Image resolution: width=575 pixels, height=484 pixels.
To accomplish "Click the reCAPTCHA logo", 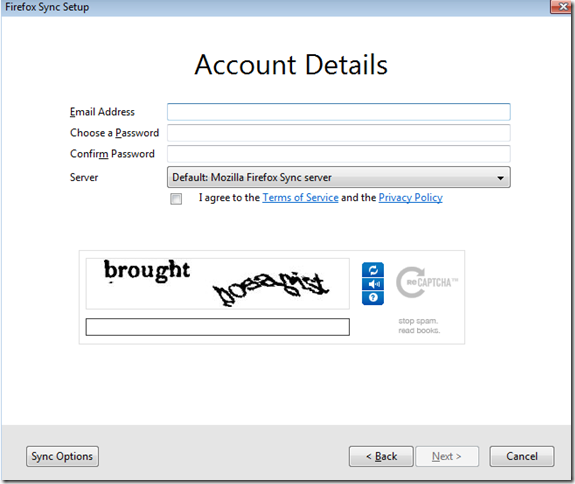I will tap(426, 282).
